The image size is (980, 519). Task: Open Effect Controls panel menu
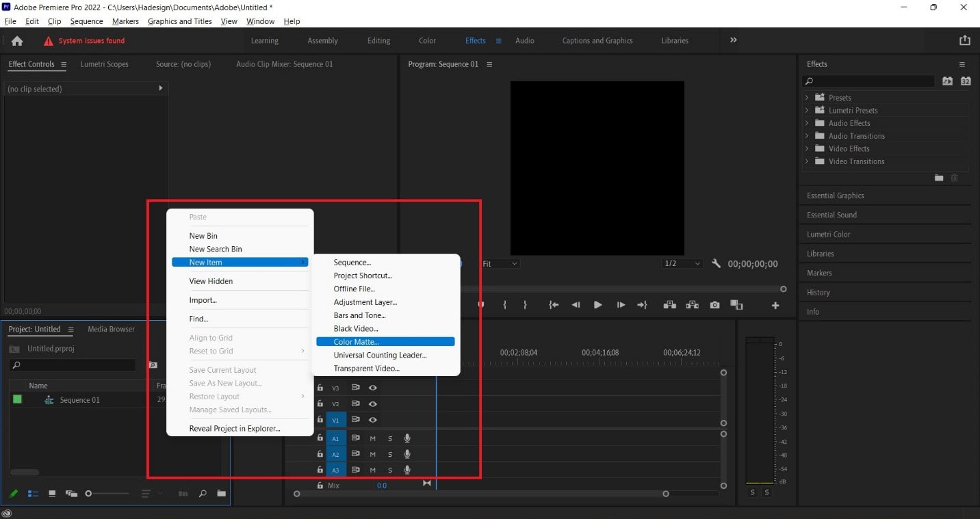(x=64, y=64)
